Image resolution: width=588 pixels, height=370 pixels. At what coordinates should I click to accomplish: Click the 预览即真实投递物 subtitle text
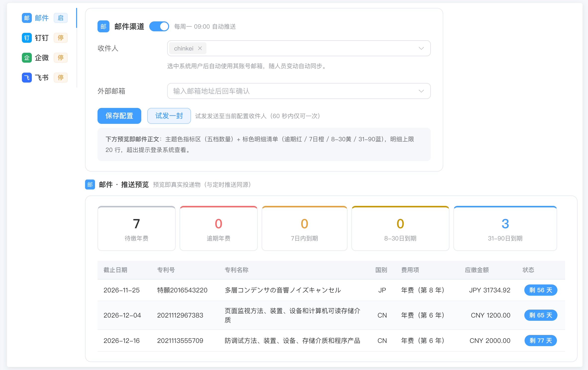(202, 185)
